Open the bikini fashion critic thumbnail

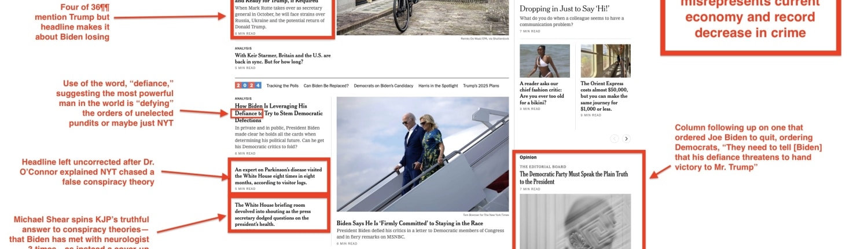click(x=545, y=61)
